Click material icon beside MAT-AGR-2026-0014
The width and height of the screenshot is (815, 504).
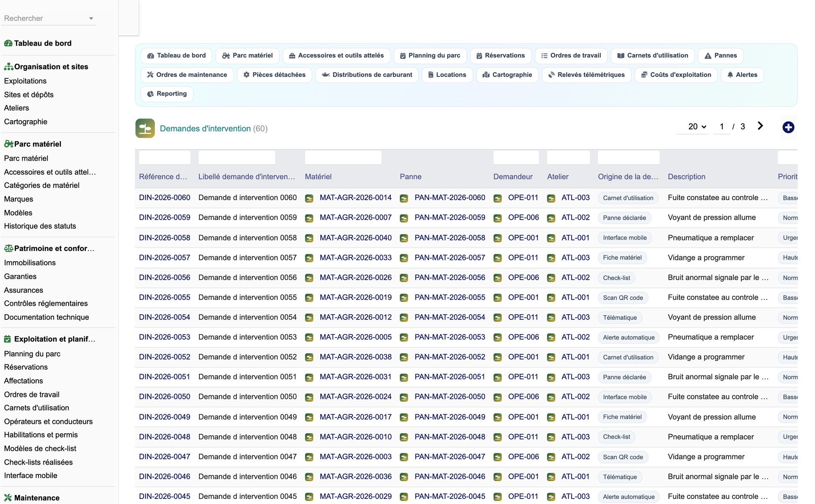coord(309,198)
